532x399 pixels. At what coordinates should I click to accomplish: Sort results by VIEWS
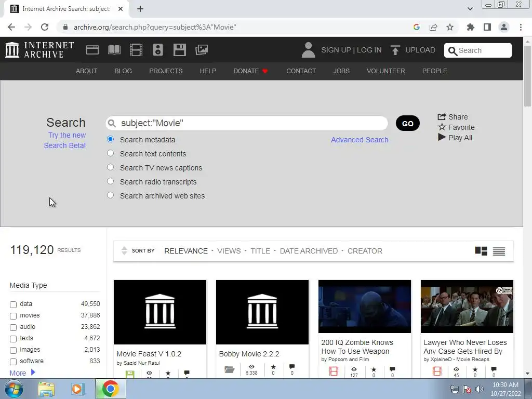pos(229,251)
